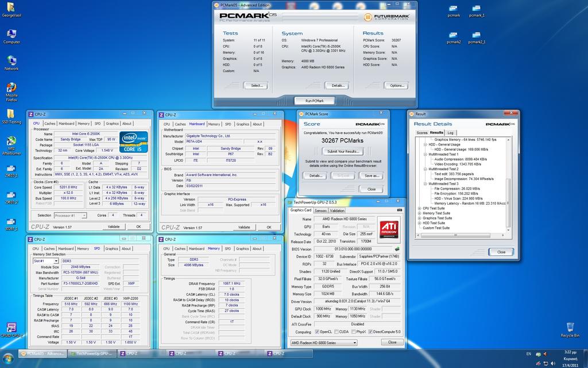The height and width of the screenshot is (368, 588).
Task: Switch to the Scores tab in Result Details
Action: (422, 133)
